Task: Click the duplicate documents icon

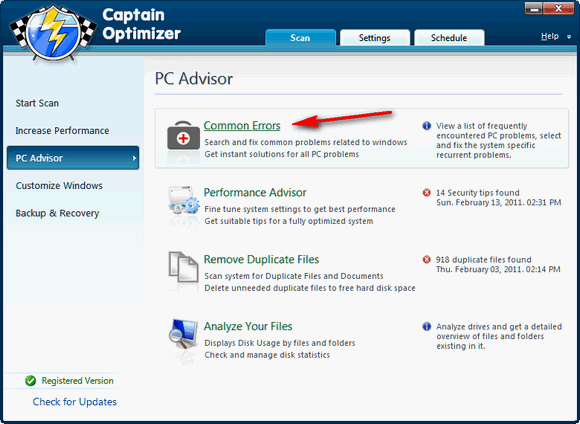Action: 183,267
